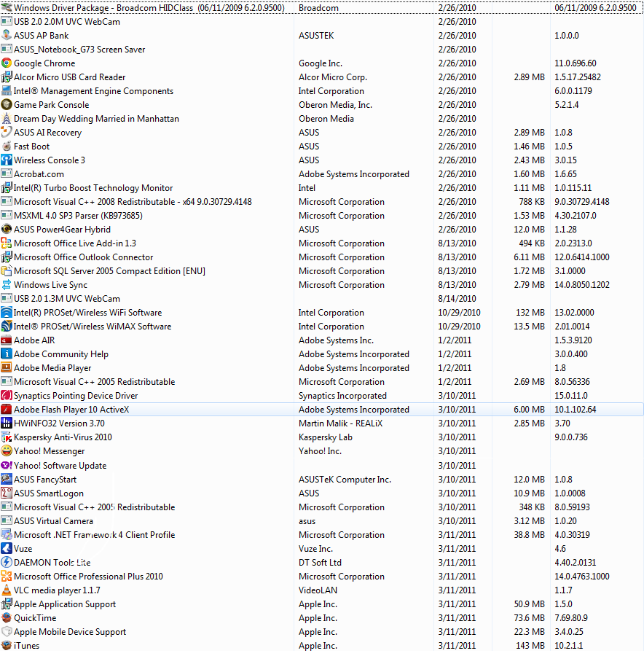Click the ASUS FancyStart icon
The image size is (644, 656).
point(7,479)
